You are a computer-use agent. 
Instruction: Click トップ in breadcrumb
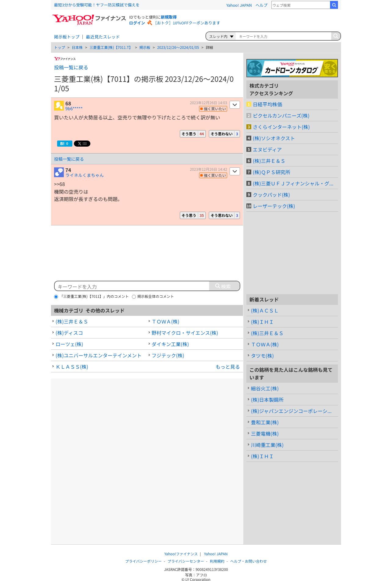[x=60, y=48]
